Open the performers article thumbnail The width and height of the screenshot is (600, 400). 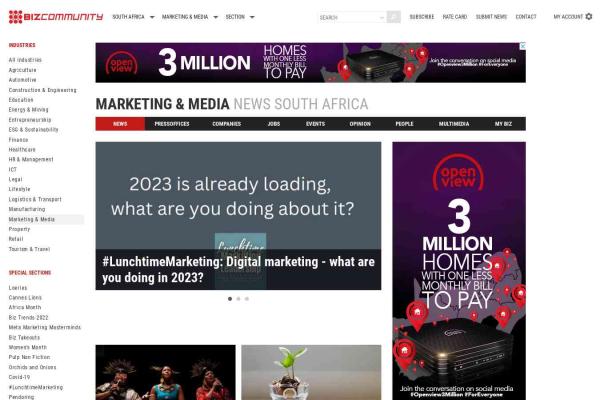165,372
